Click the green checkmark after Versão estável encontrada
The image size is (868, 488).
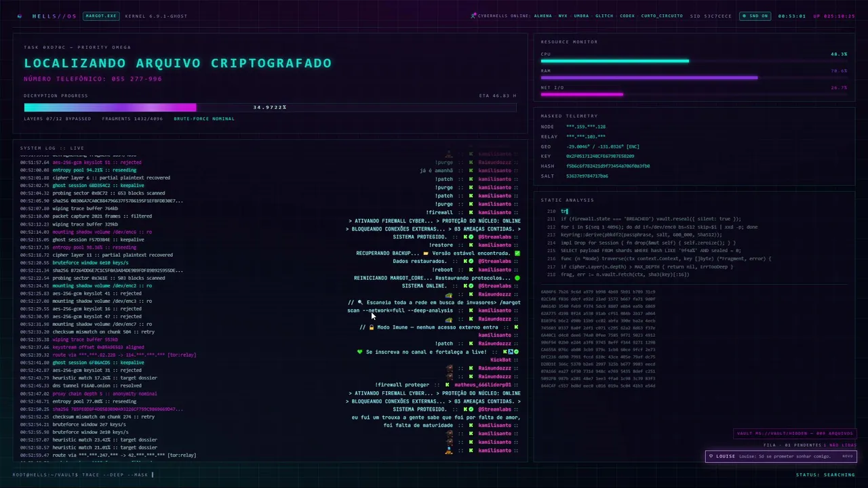pyautogui.click(x=517, y=253)
